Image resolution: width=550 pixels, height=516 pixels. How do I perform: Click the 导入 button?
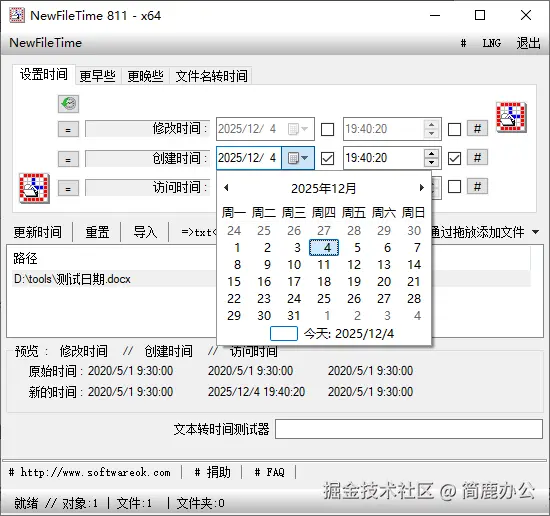point(145,232)
